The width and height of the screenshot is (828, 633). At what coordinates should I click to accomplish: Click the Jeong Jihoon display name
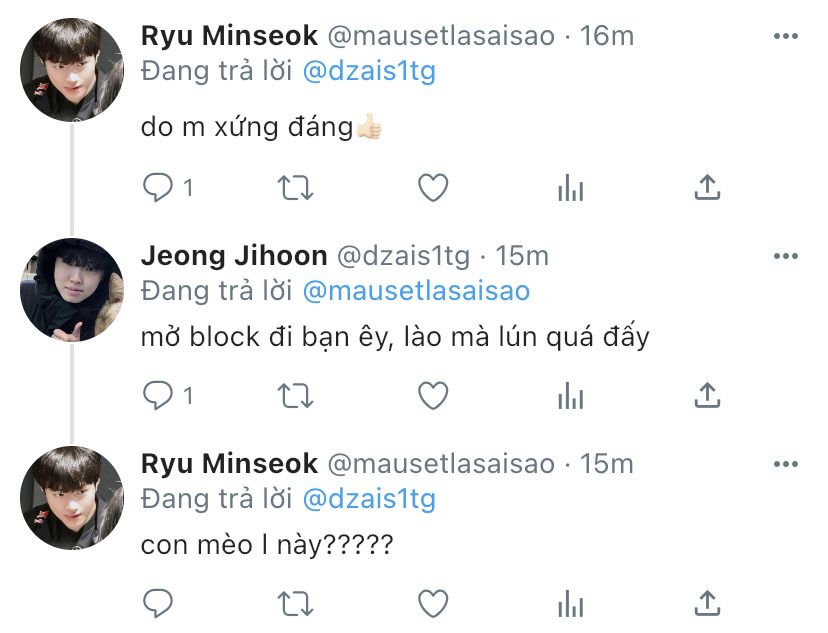click(x=231, y=256)
